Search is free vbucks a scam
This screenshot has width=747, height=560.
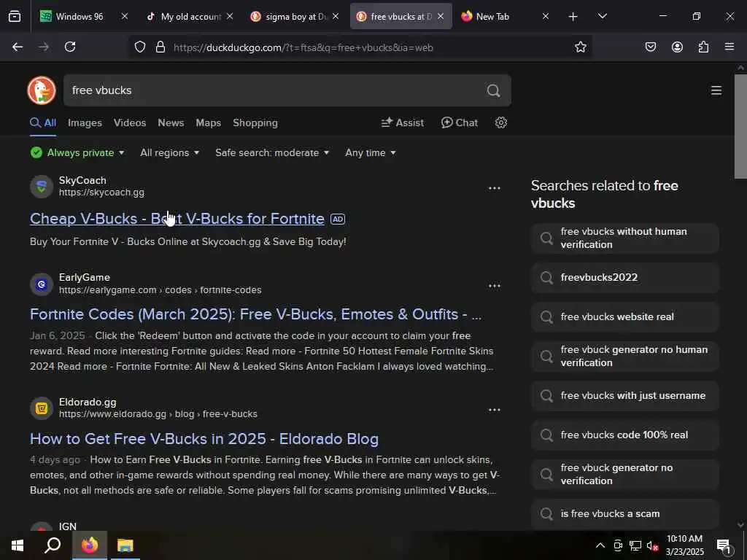click(x=624, y=513)
